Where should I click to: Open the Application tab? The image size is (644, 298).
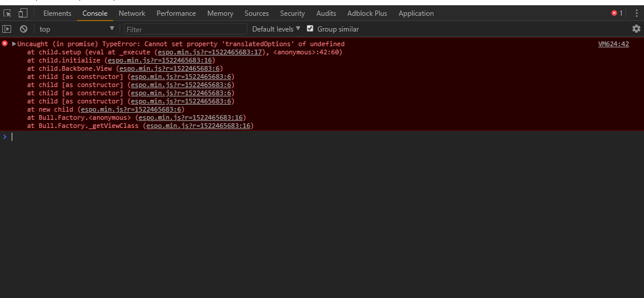click(416, 13)
